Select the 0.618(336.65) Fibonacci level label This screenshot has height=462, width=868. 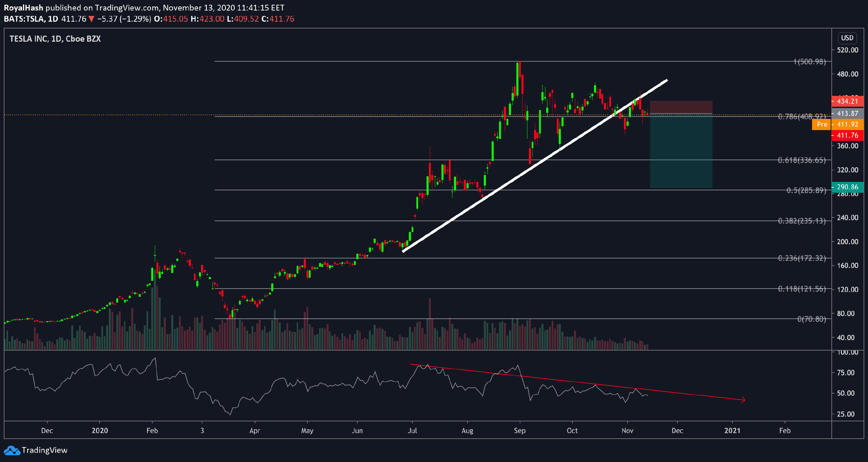coord(802,160)
